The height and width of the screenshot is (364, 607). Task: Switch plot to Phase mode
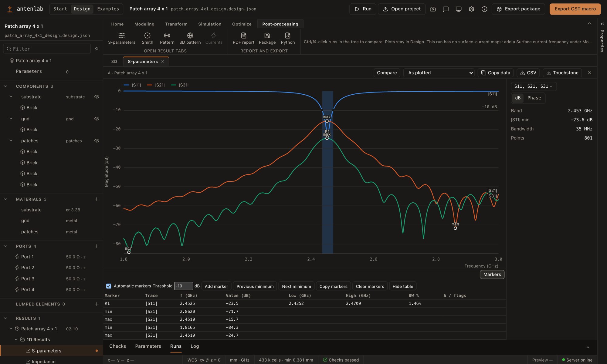tap(534, 98)
